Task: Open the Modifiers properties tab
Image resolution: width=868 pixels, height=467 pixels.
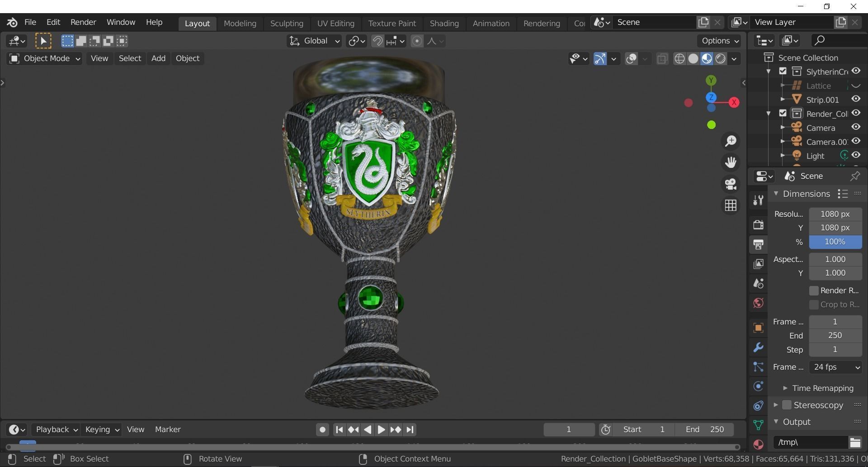Action: (758, 348)
